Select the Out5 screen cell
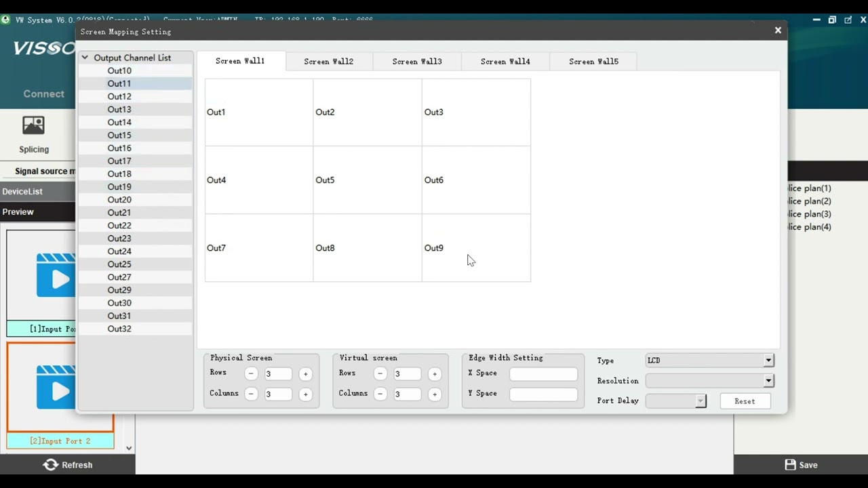868x488 pixels. click(x=368, y=180)
